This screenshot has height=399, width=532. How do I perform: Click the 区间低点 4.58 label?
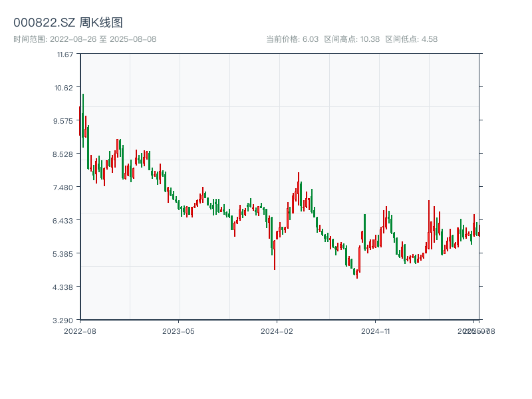pyautogui.click(x=411, y=39)
